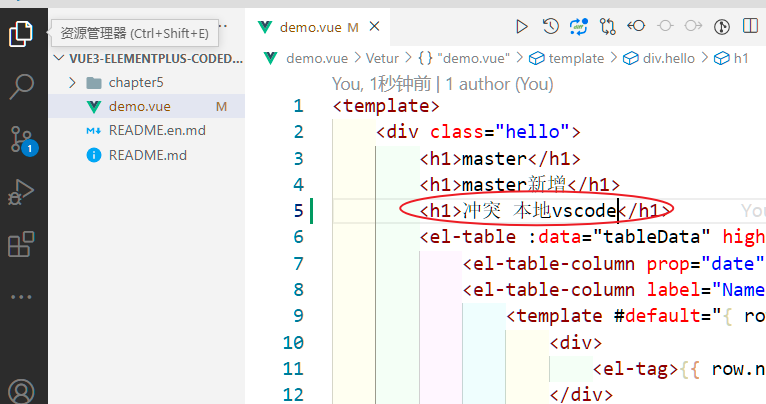
Task: Click the blame annotation "You, 1秒钟前 | 1 author (You)"
Action: pos(443,84)
